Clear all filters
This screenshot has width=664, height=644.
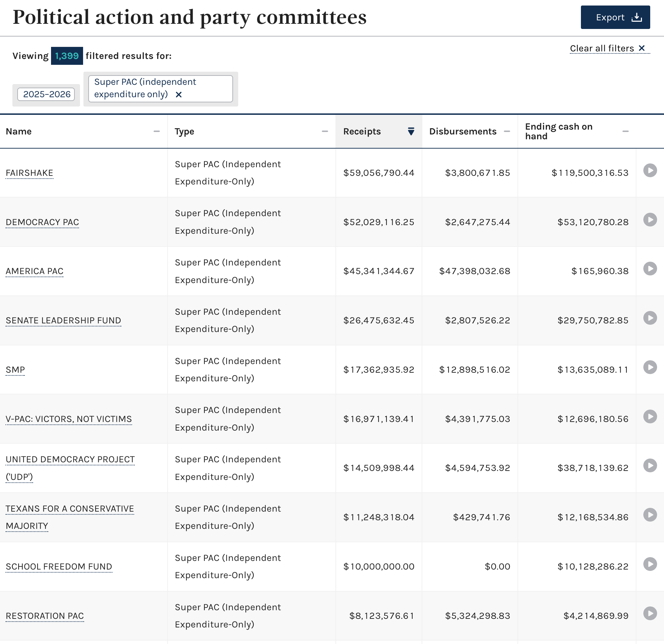coord(610,48)
